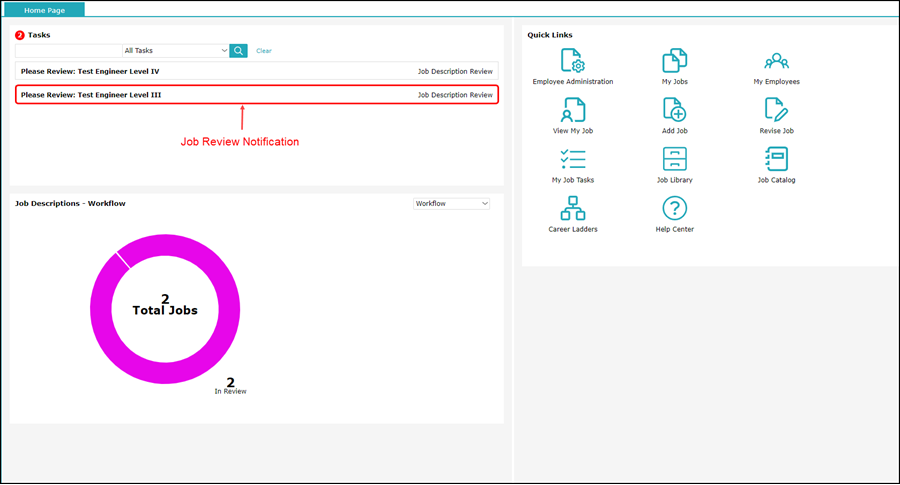This screenshot has height=485, width=900.
Task: Open the My Employees icon
Action: click(x=776, y=61)
